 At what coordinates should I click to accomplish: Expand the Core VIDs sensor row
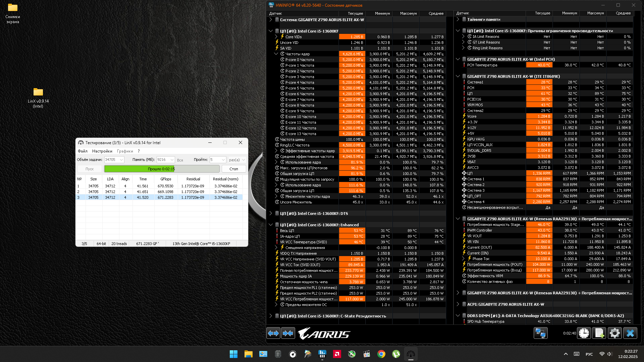coord(276,37)
